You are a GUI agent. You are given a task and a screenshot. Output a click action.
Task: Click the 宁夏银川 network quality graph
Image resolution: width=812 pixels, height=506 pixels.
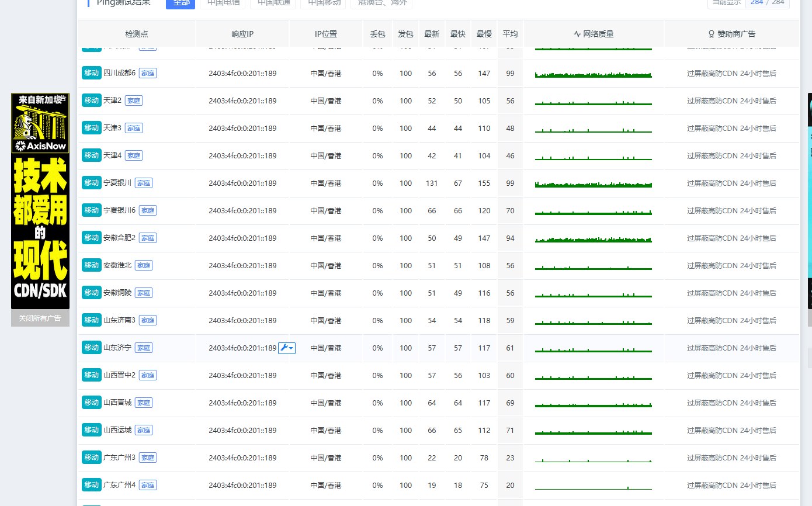594,184
